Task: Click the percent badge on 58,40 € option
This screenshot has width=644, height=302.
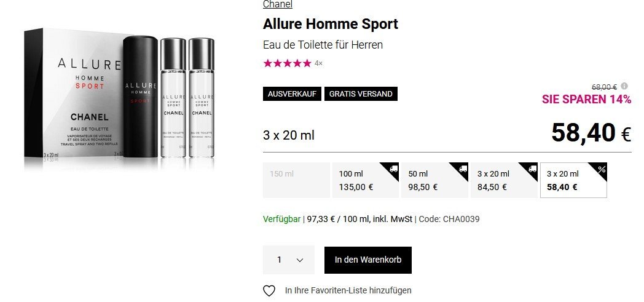Action: point(601,169)
